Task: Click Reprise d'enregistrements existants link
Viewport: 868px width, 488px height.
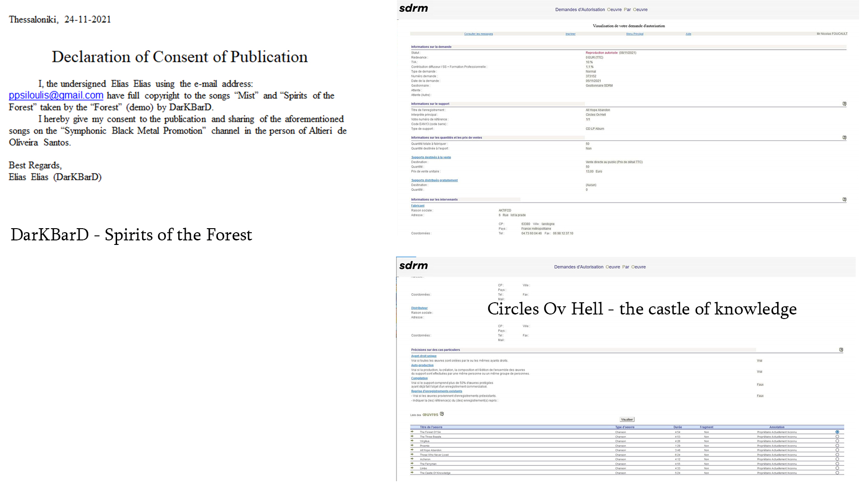Action: 436,391
